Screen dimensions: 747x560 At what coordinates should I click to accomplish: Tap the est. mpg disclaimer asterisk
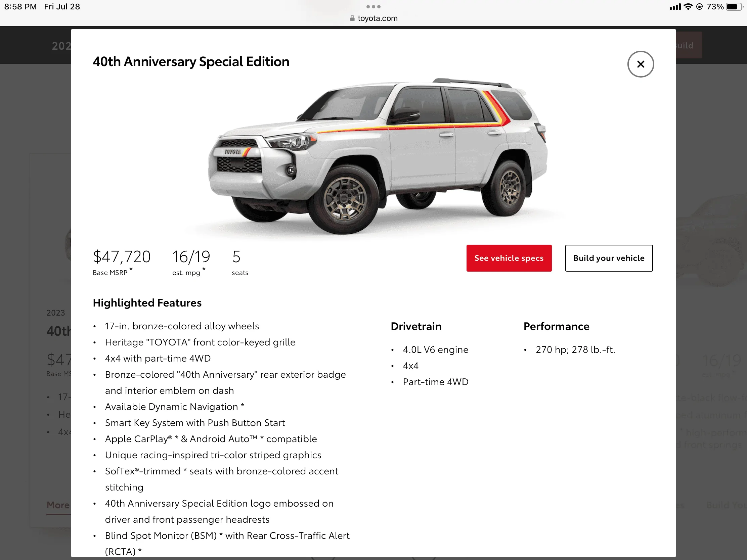coord(204,268)
